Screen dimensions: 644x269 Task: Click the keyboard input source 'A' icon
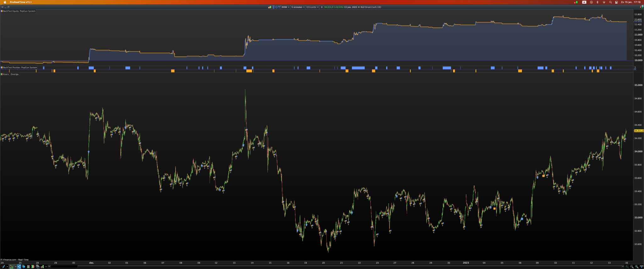pos(584,2)
